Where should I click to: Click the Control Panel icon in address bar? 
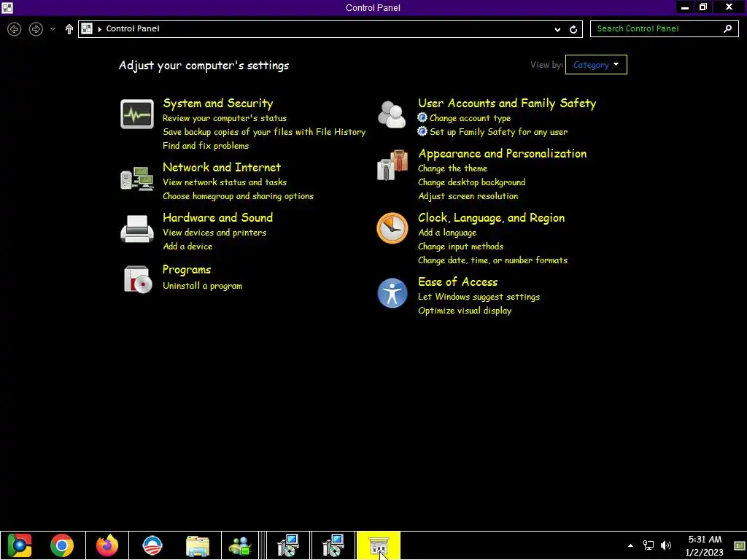pyautogui.click(x=87, y=28)
